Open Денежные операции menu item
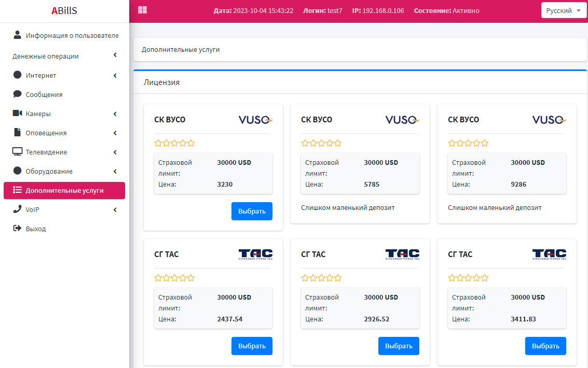Image resolution: width=588 pixels, height=368 pixels. 64,56
